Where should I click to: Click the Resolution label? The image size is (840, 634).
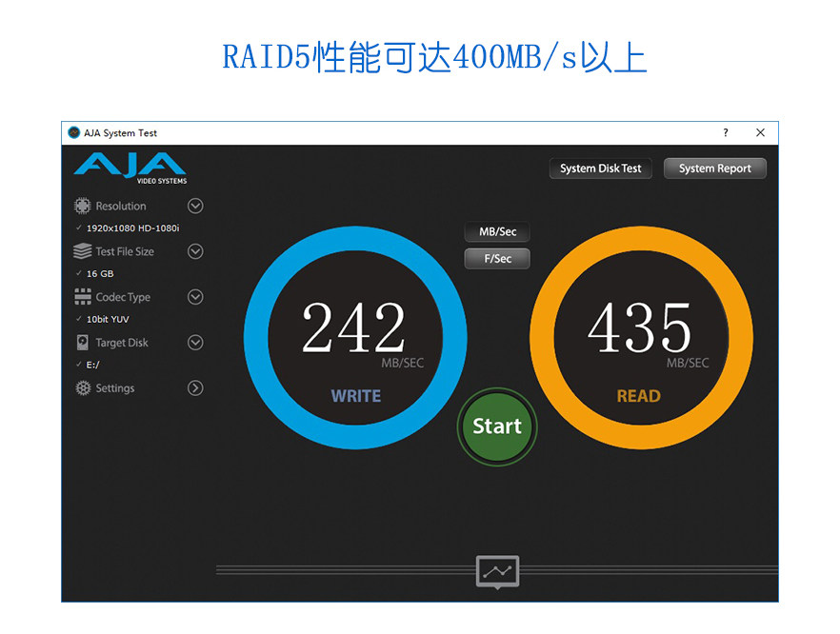click(121, 206)
